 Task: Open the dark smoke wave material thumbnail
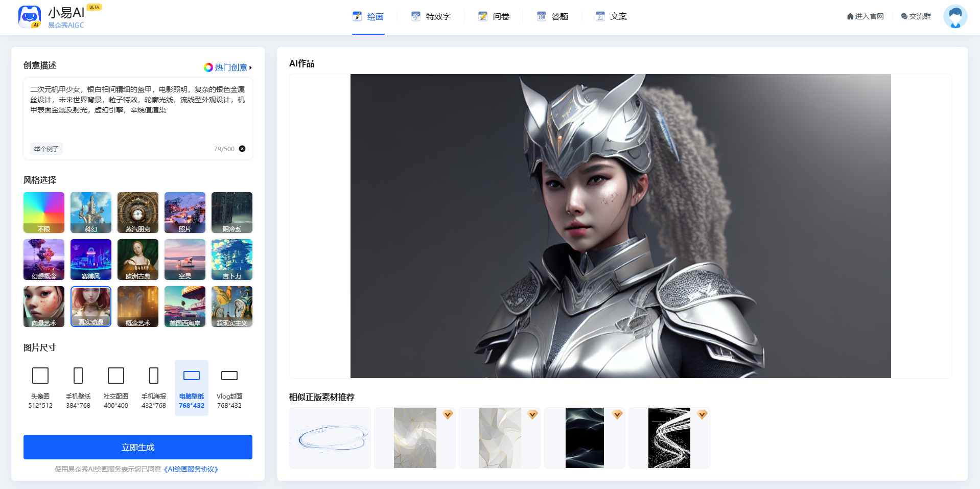click(585, 438)
